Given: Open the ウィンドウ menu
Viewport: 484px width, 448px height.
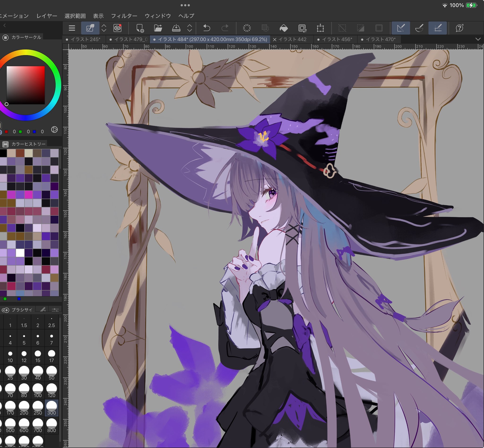Looking at the screenshot, I should click(x=158, y=16).
